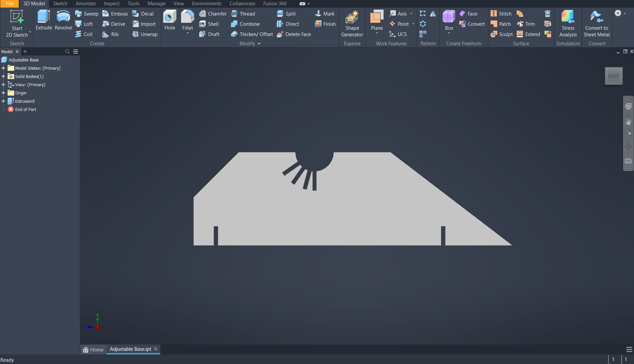Activate the Pan navigation tool
Viewport: 634px width, 364px height.
click(x=628, y=122)
